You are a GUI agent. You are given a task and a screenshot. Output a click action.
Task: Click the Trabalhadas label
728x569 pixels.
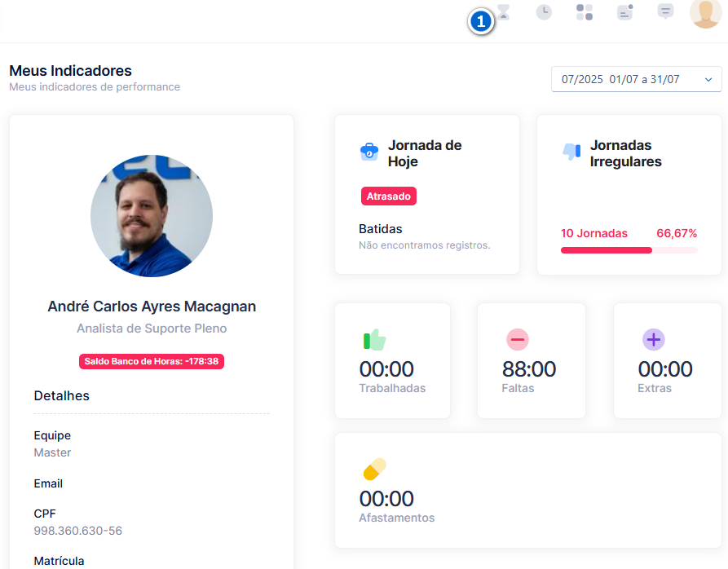coord(392,388)
